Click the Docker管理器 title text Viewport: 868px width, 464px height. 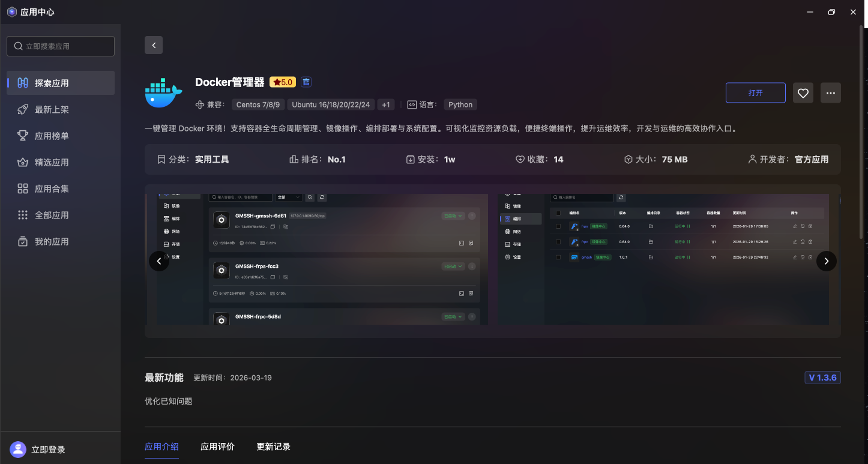[230, 82]
